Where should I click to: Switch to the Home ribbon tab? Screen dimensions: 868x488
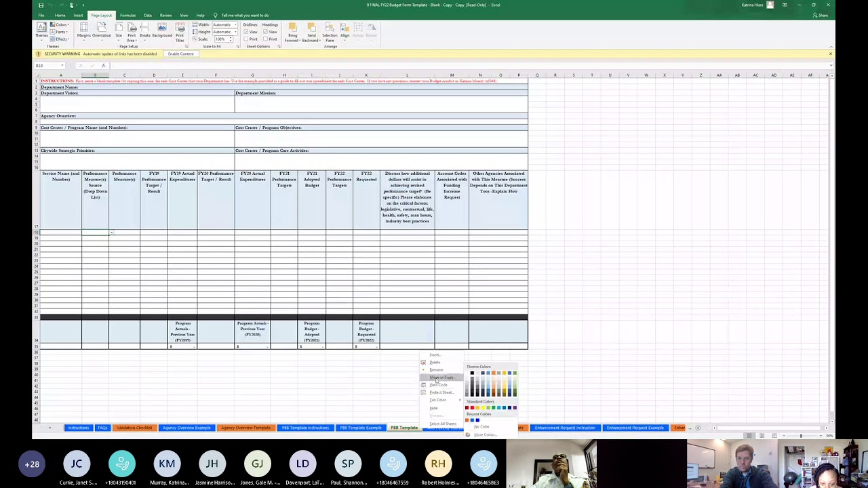point(60,15)
